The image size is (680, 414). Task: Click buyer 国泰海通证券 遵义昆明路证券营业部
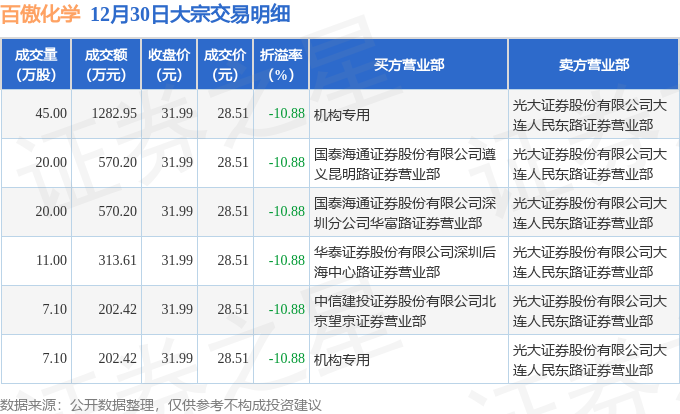click(405, 164)
